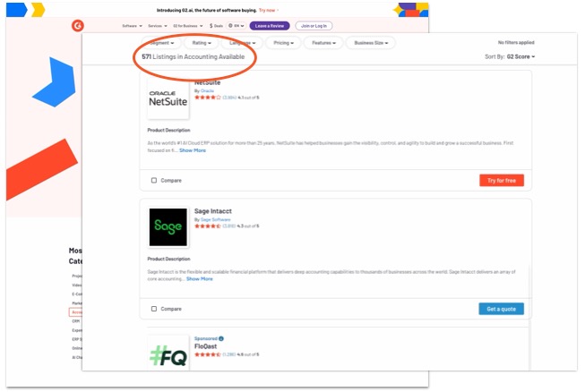Open the Sage Intacct product title
The width and height of the screenshot is (585, 392).
click(212, 211)
